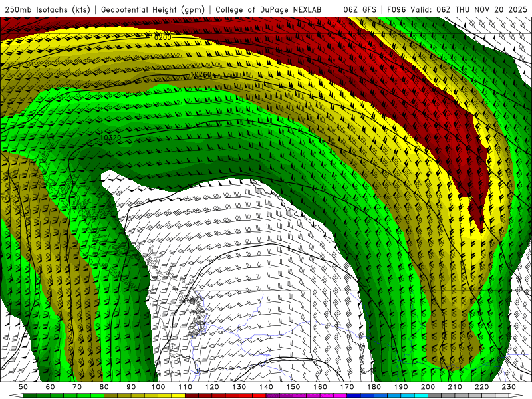Click the 130 label on the color bar

tap(239, 387)
